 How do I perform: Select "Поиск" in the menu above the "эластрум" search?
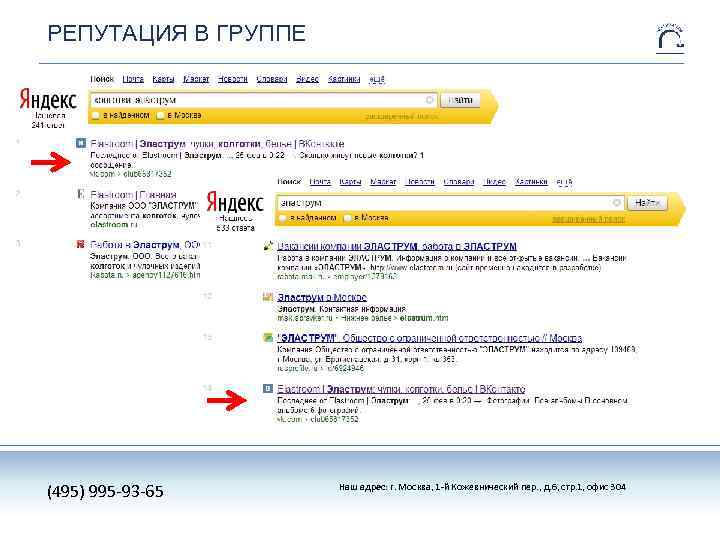tap(289, 181)
